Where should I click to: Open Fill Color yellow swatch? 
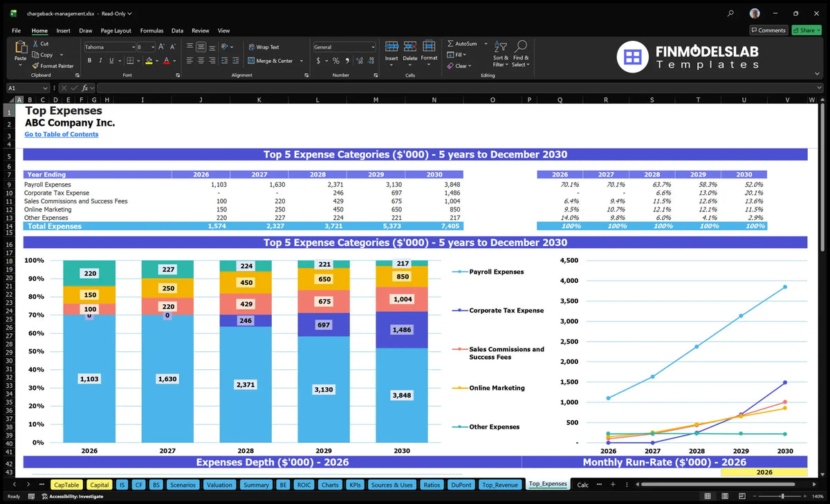tap(149, 61)
